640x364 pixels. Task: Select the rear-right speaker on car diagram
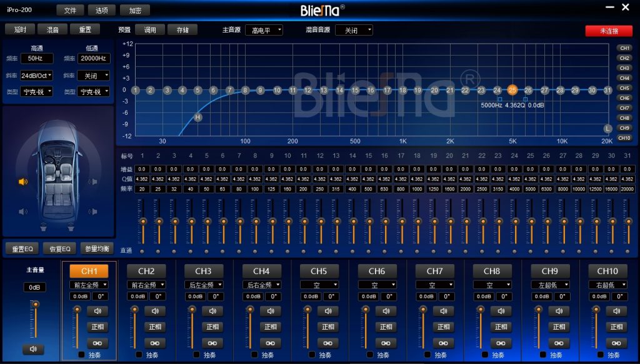[x=93, y=212]
